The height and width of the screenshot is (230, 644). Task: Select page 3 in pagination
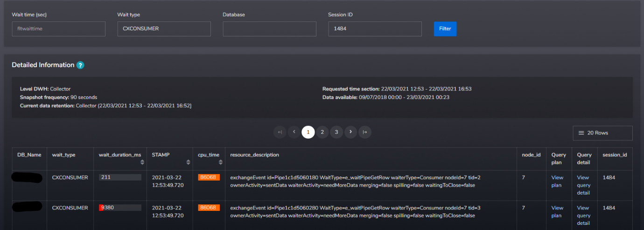(x=336, y=132)
